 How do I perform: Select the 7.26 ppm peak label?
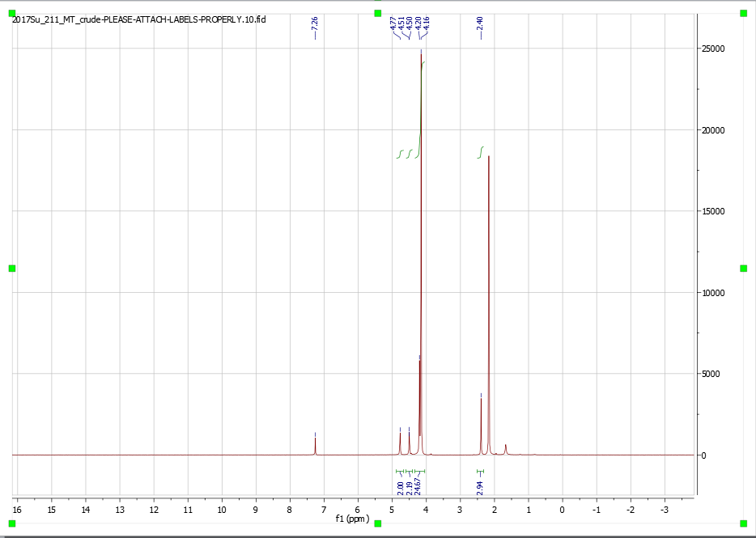(315, 23)
